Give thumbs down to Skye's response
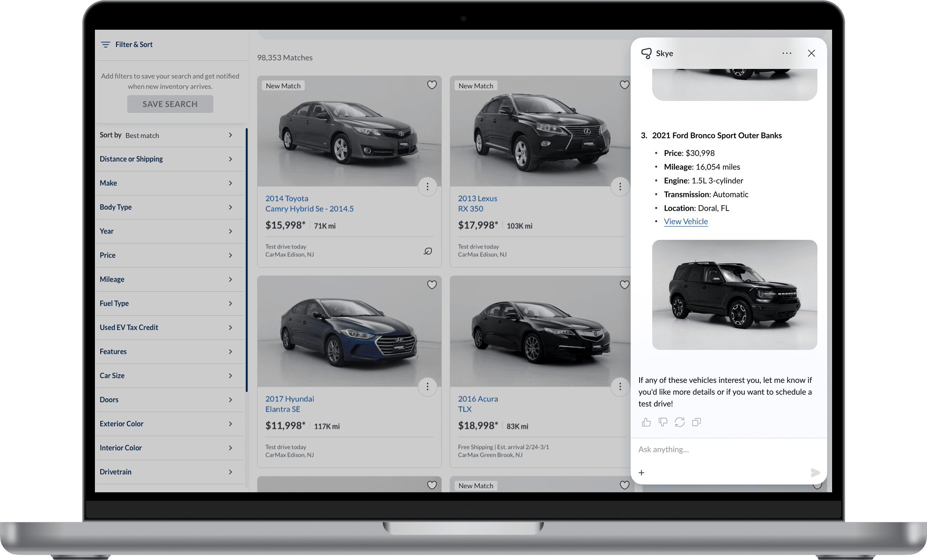Screen dimensions: 927x560 [x=663, y=422]
